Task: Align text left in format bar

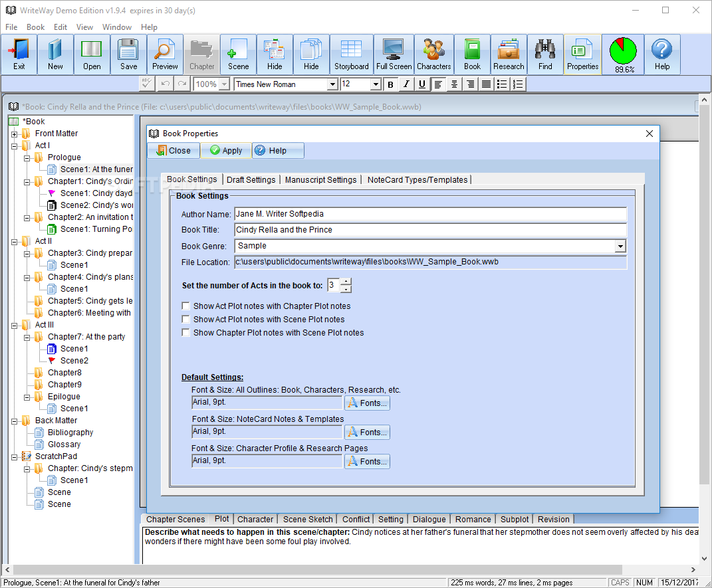Action: click(438, 84)
